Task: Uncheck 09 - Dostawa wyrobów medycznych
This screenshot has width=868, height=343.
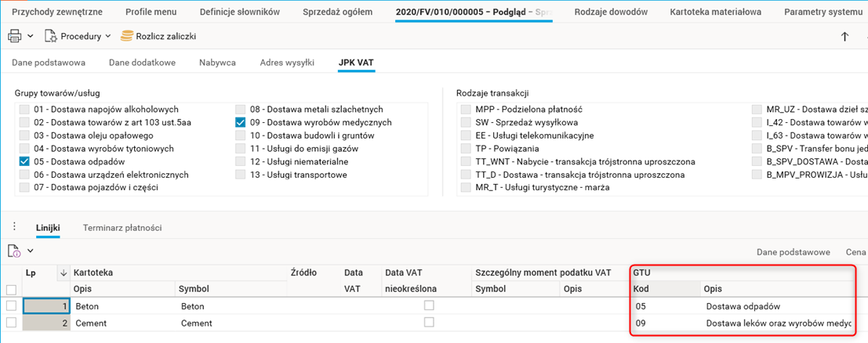Action: coord(241,122)
